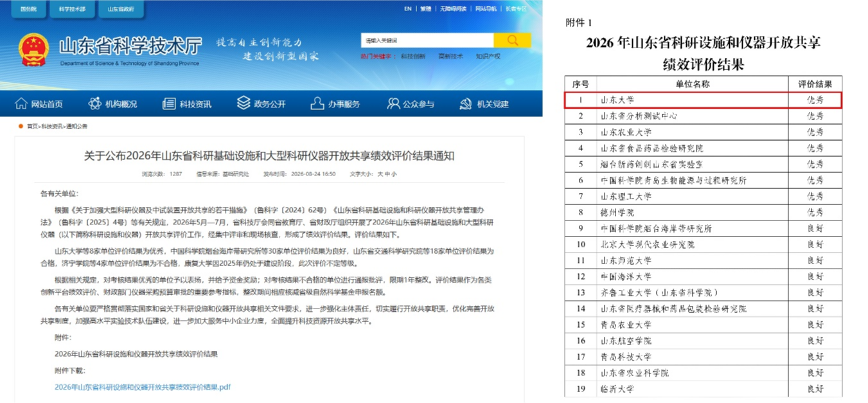
Task: Focus the keyword search input field
Action: [427, 40]
